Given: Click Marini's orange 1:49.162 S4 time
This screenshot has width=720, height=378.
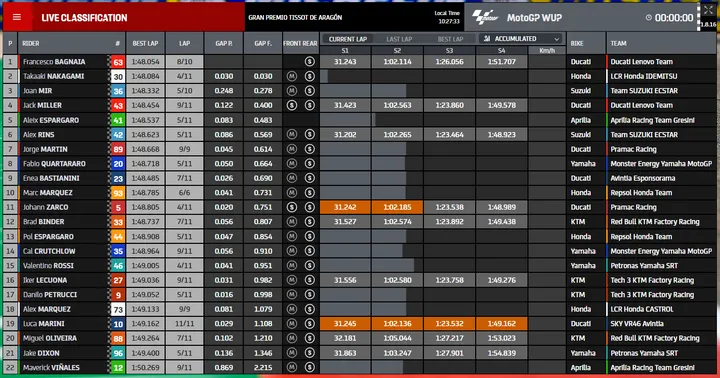Looking at the screenshot, I should (501, 324).
